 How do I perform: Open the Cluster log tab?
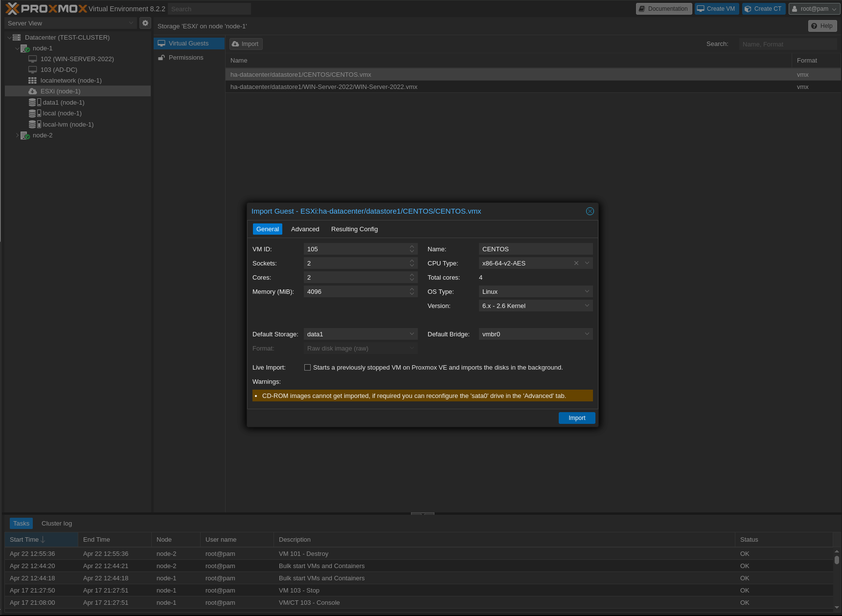pos(56,523)
